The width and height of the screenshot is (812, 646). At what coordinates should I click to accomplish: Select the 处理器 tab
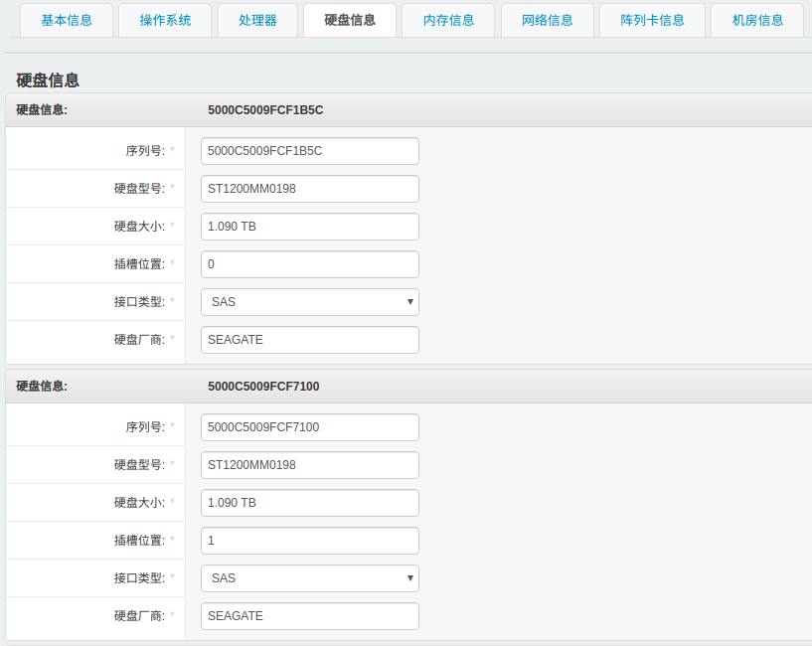coord(256,20)
